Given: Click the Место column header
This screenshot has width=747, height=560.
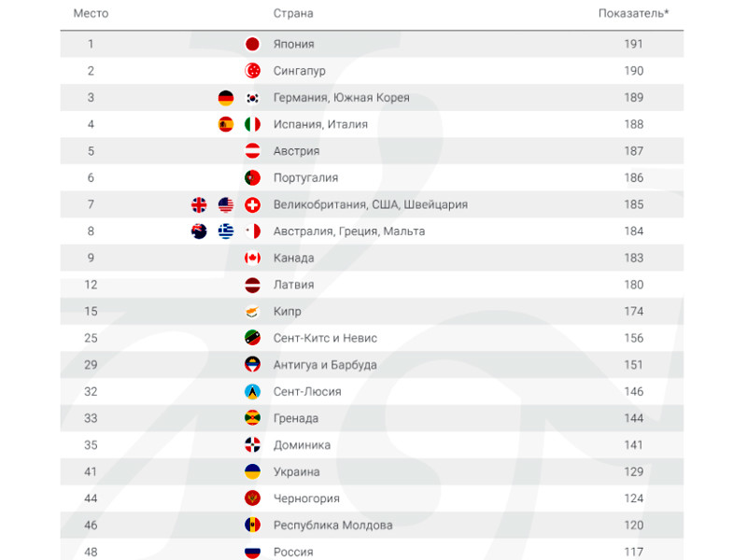Looking at the screenshot, I should pos(91,13).
